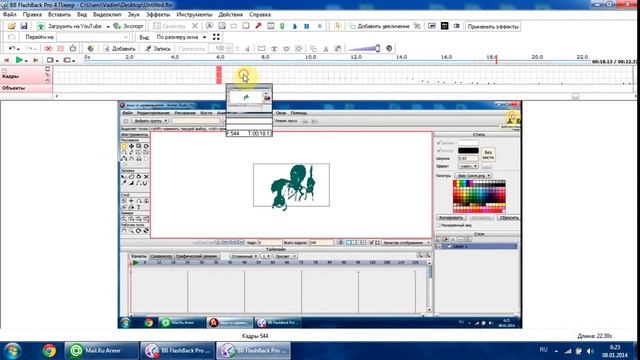
Task: Click the green YouTube upload icon
Action: pos(41,26)
